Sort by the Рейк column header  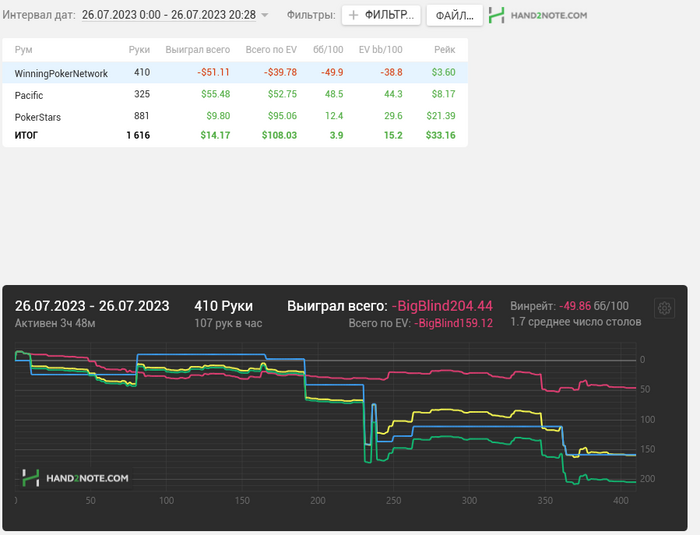click(x=445, y=50)
